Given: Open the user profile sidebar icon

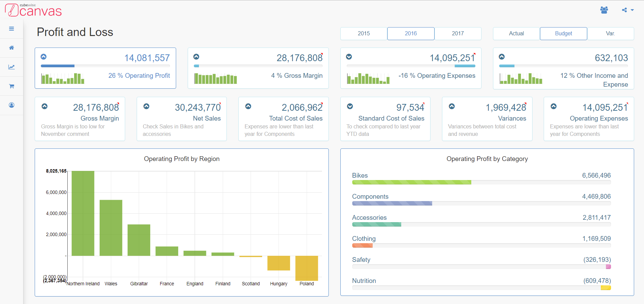Looking at the screenshot, I should (12, 105).
